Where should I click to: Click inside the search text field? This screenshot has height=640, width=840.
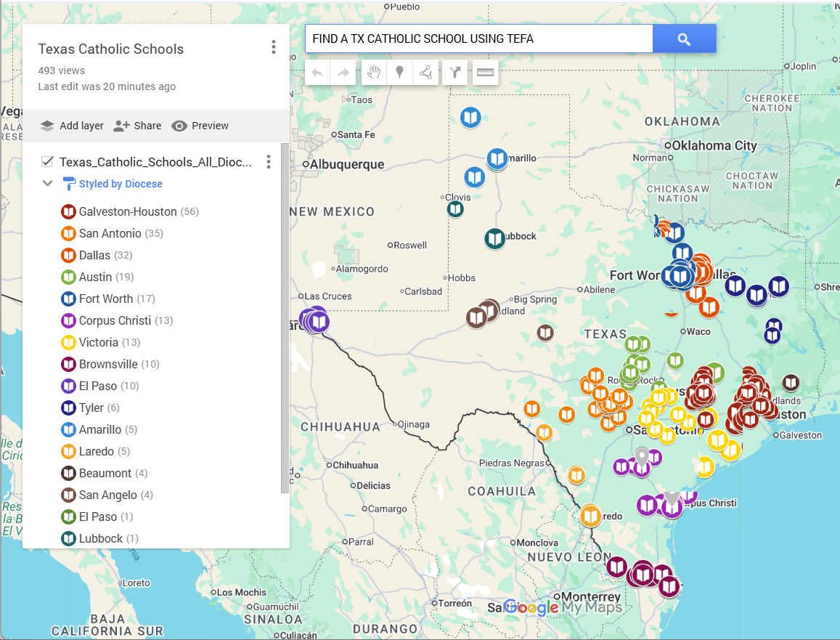(479, 38)
